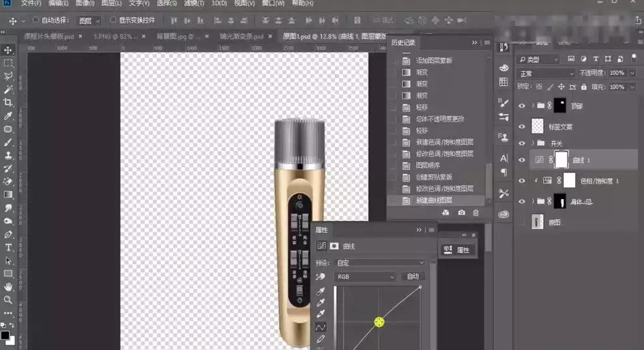
Task: Select history state 创建剪贴蒙版
Action: point(434,177)
